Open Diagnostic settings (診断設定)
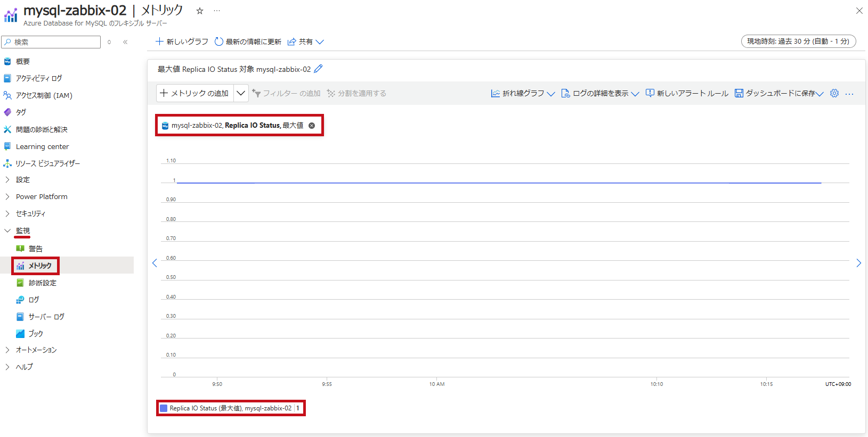The width and height of the screenshot is (868, 437). point(42,283)
